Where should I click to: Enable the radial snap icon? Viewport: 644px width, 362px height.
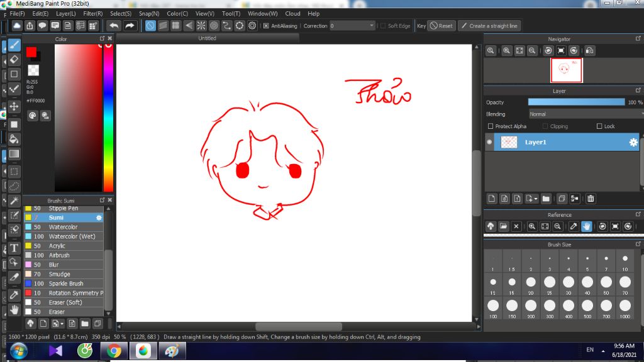pyautogui.click(x=201, y=26)
